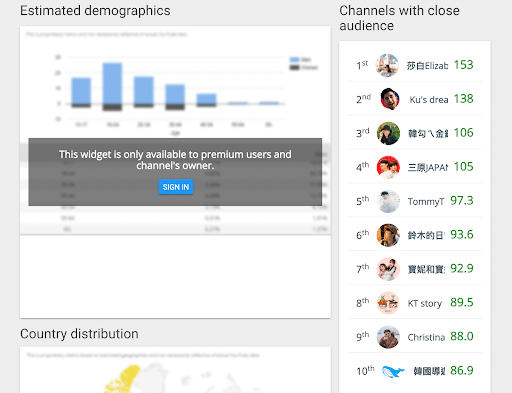Click the 3rd ranked channel avatar

(388, 133)
